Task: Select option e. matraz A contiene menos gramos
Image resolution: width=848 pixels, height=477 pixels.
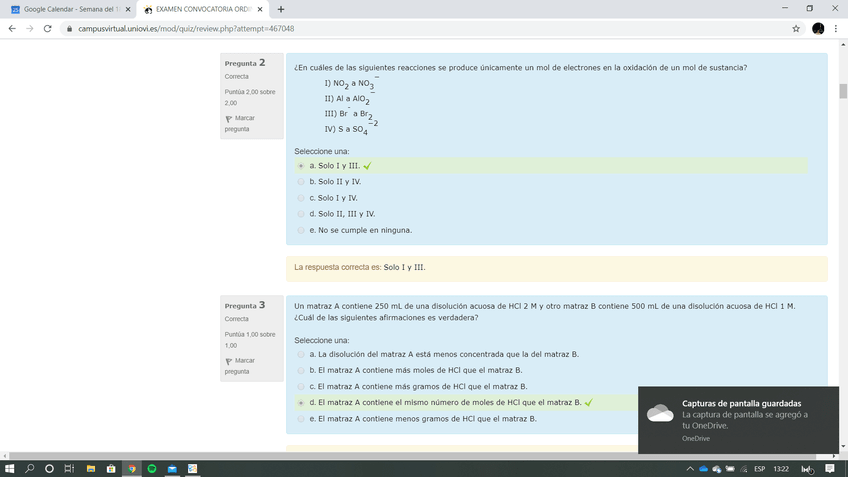Action: pyautogui.click(x=301, y=419)
